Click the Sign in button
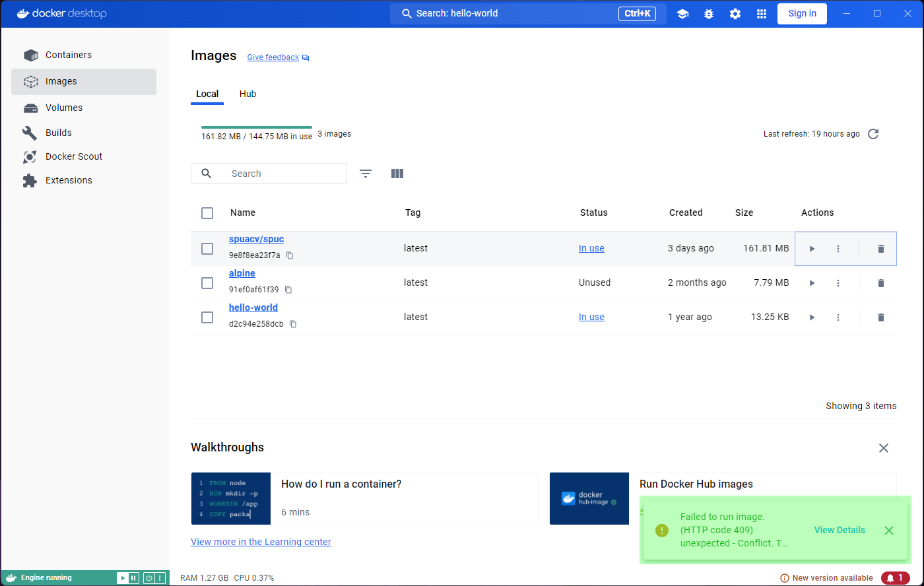The image size is (924, 586). click(x=802, y=13)
